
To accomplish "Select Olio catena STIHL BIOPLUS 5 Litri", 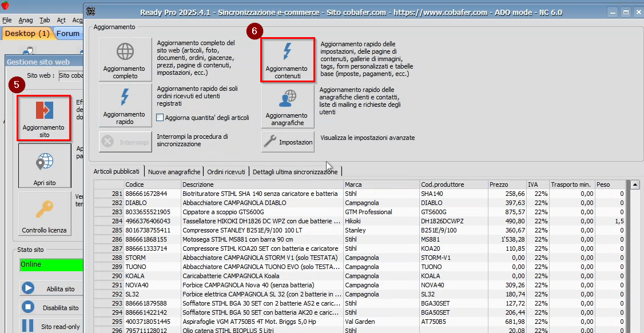I will tap(262, 330).
